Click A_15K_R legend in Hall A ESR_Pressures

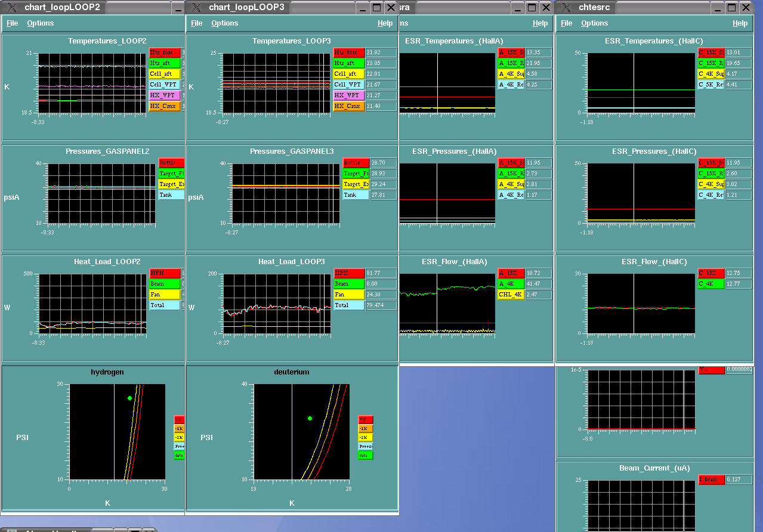pyautogui.click(x=511, y=174)
